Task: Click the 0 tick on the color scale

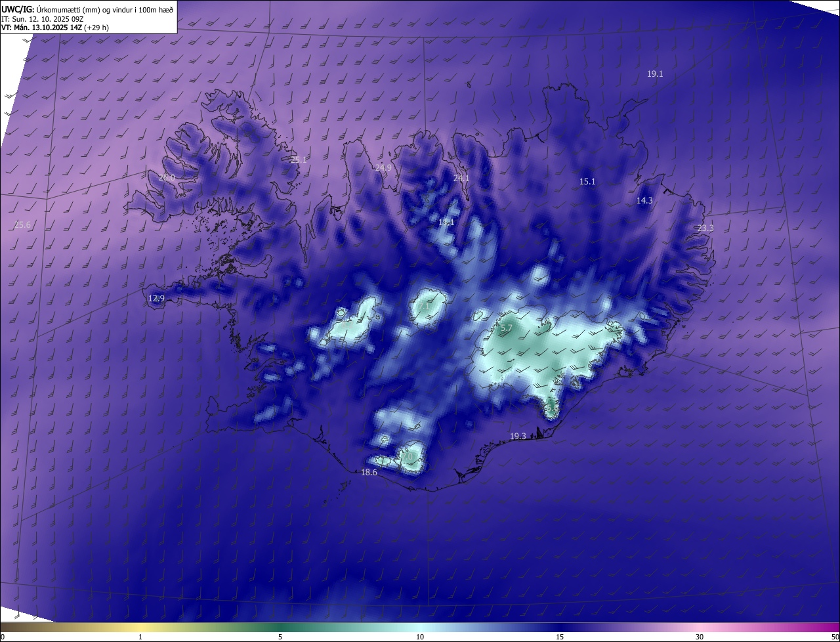Action: [2, 637]
